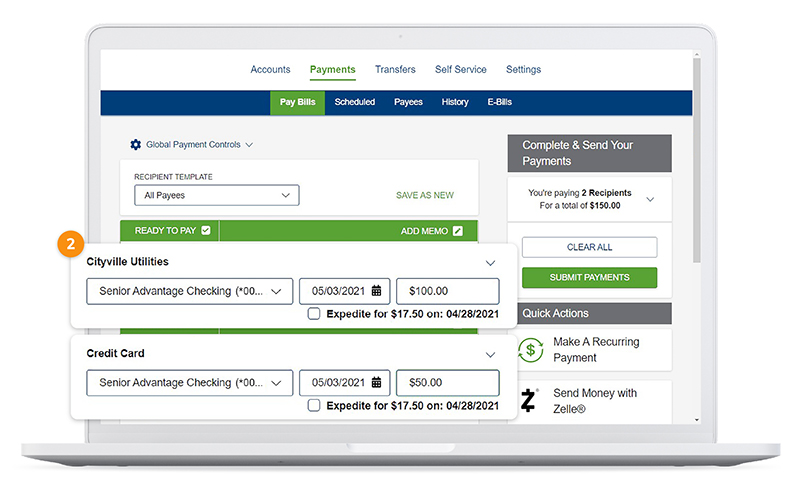Open the Transfers menu
This screenshot has width=800, height=500.
pos(395,70)
